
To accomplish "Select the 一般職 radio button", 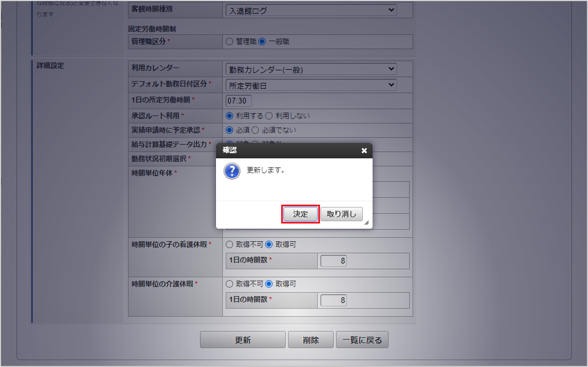I will 262,42.
